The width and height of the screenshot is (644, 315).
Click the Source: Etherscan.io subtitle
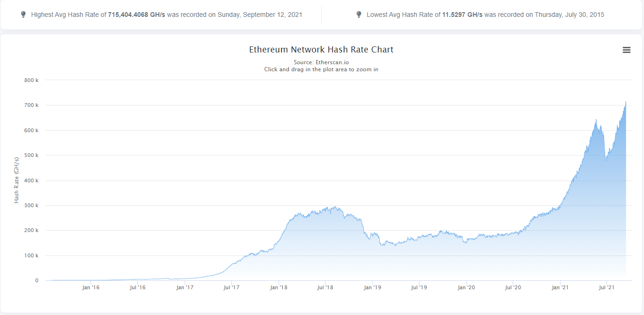click(321, 62)
